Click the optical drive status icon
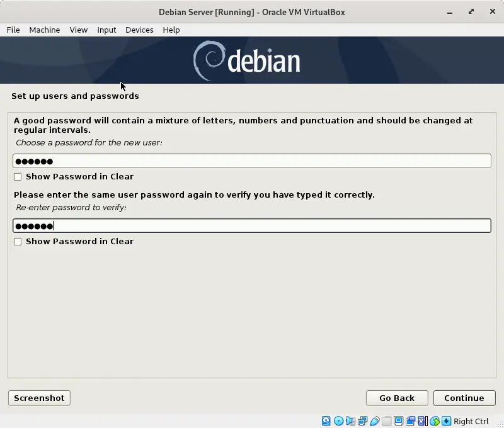This screenshot has height=428, width=504. [338, 421]
